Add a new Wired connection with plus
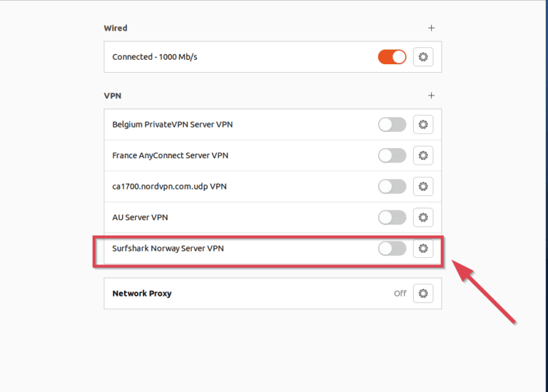Image resolution: width=548 pixels, height=392 pixels. 431,28
